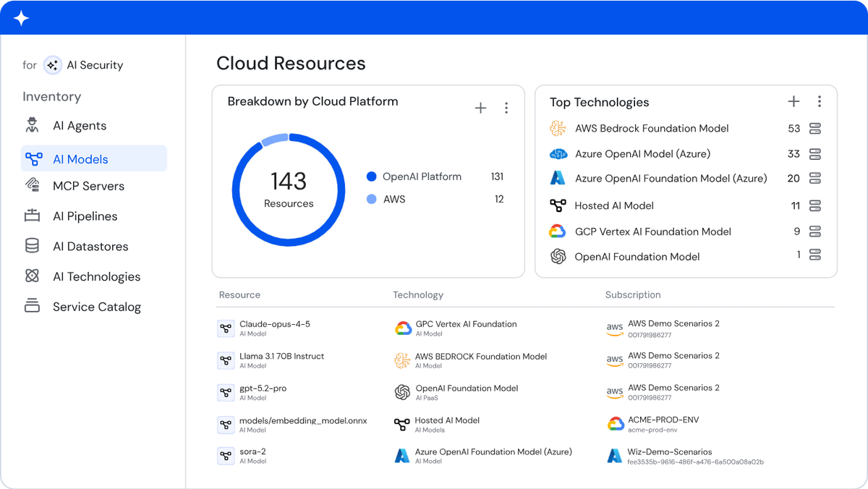
Task: Click the AI Datastores database icon
Action: point(33,246)
